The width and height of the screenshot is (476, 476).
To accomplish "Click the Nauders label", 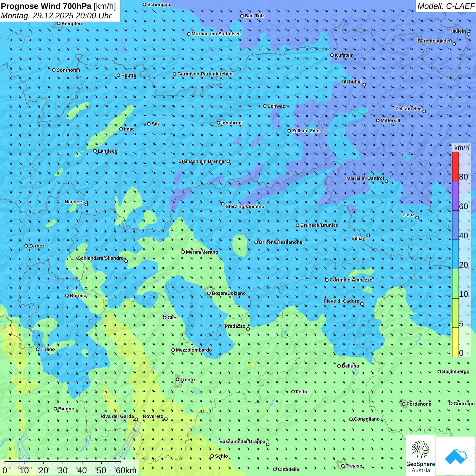I will pos(74,202).
